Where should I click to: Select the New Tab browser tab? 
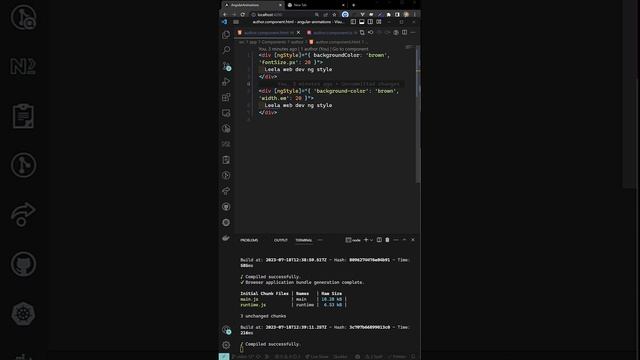coord(316,5)
